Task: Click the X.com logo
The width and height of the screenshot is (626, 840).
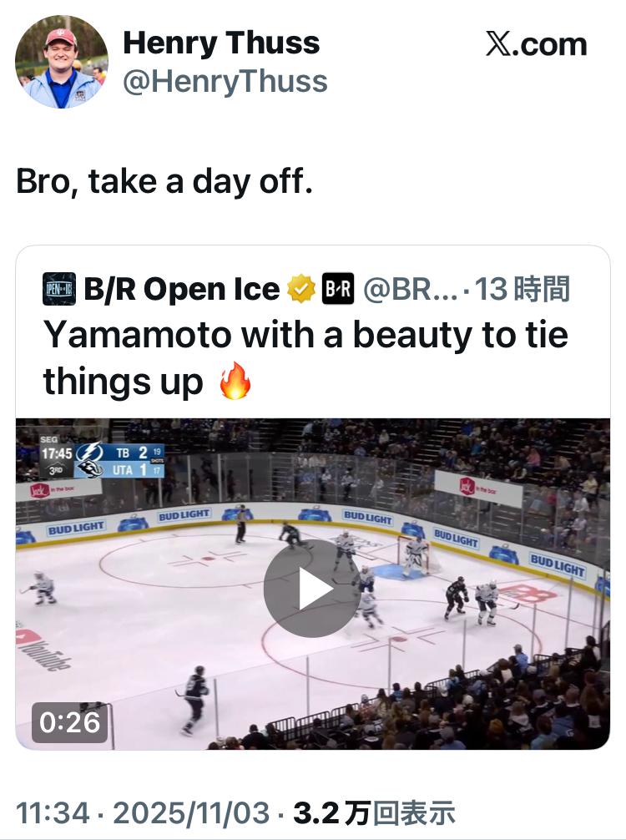Action: pos(537,44)
